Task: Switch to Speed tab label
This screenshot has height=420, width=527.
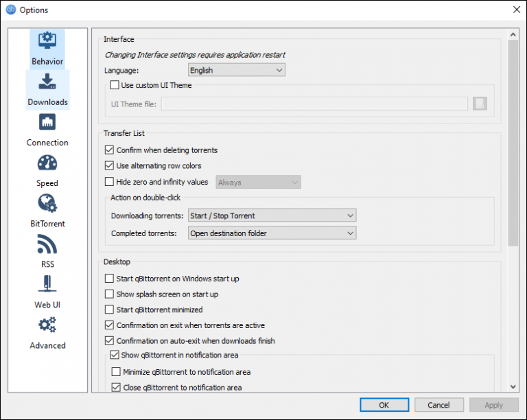Action: tap(47, 183)
